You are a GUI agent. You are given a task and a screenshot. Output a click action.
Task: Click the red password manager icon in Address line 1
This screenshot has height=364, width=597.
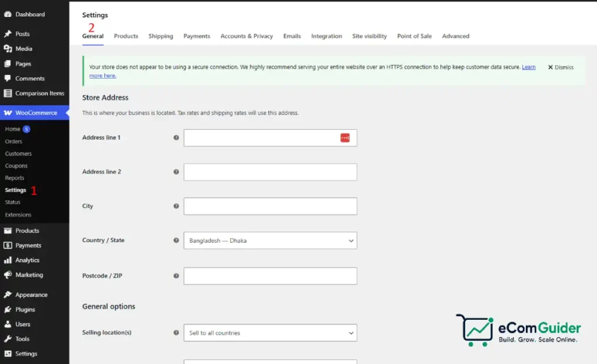point(345,137)
